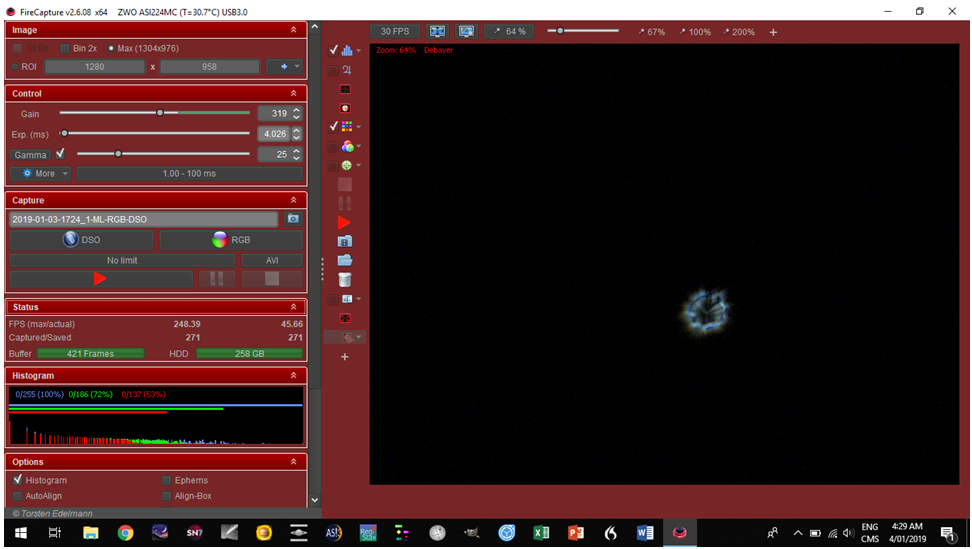Set preview zoom to 200%

click(x=739, y=32)
